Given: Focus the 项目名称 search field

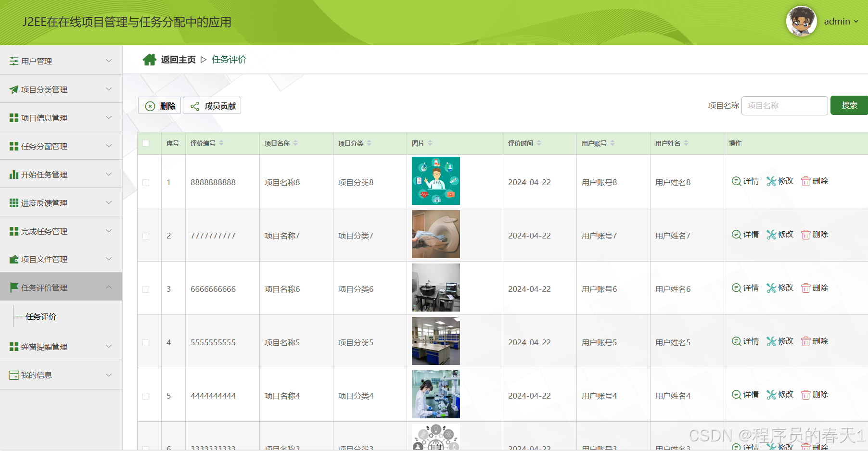Looking at the screenshot, I should tap(785, 105).
